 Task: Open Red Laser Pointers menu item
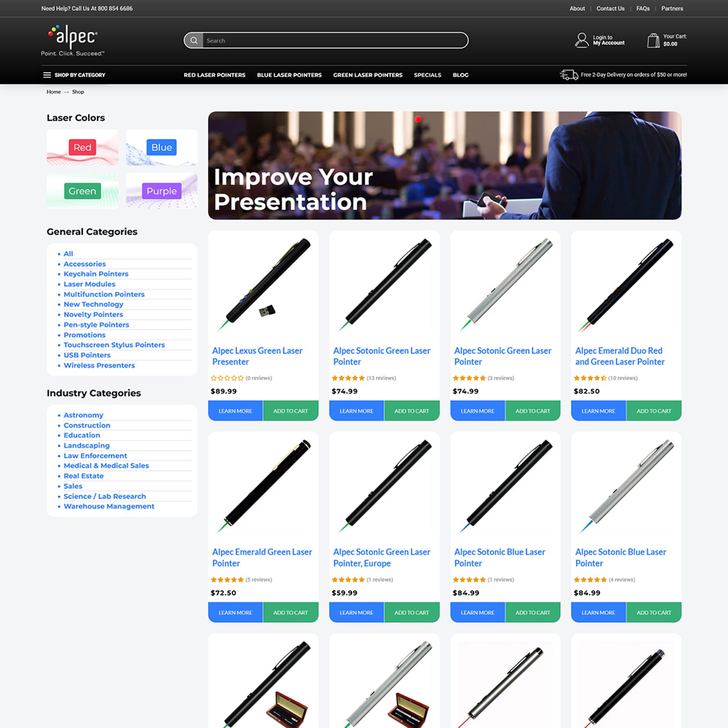point(215,75)
